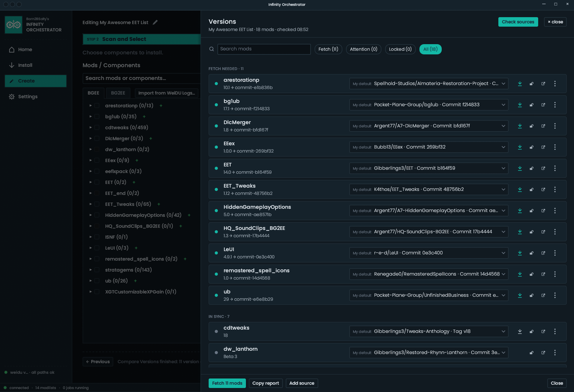Fetch remastered_spell_icons with download icon

(520, 274)
